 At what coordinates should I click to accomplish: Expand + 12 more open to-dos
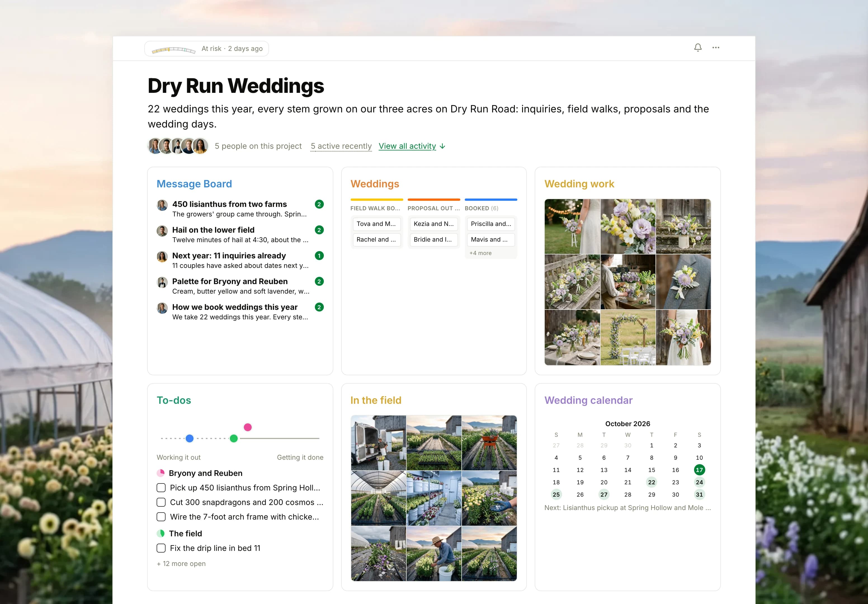[x=181, y=563]
